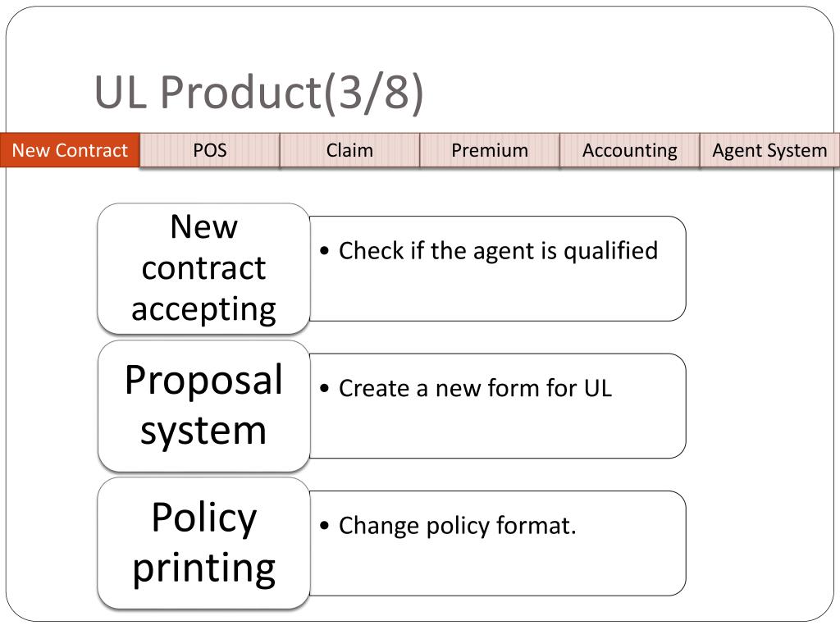
Task: Select the Policy printing box
Action: pyautogui.click(x=203, y=543)
